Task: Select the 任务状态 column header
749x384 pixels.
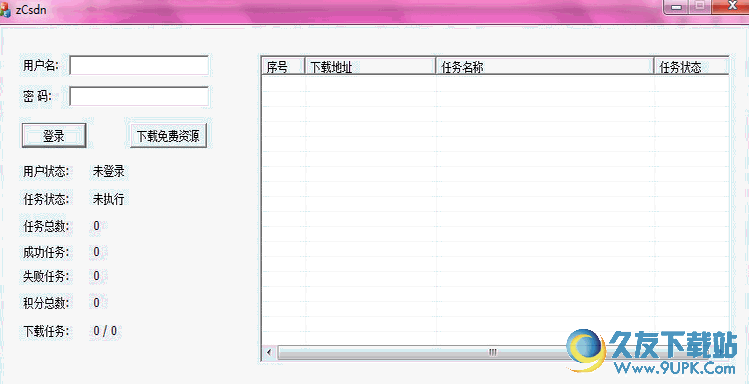Action: click(691, 67)
